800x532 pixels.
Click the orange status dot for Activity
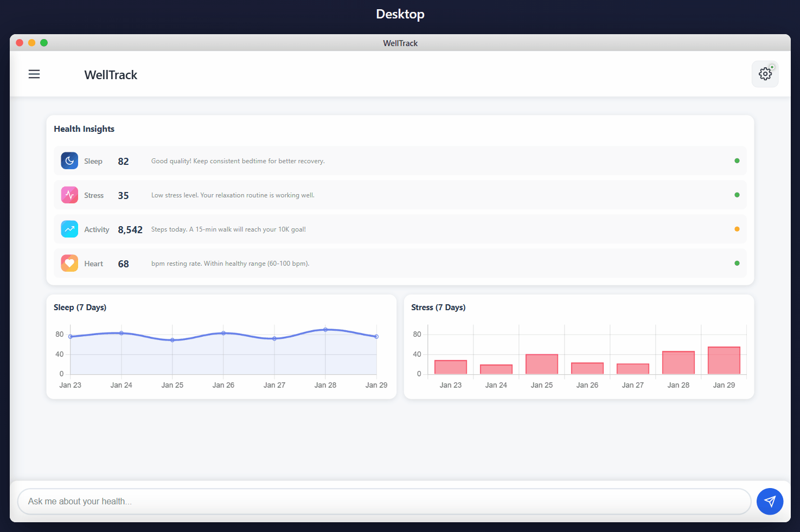[737, 229]
